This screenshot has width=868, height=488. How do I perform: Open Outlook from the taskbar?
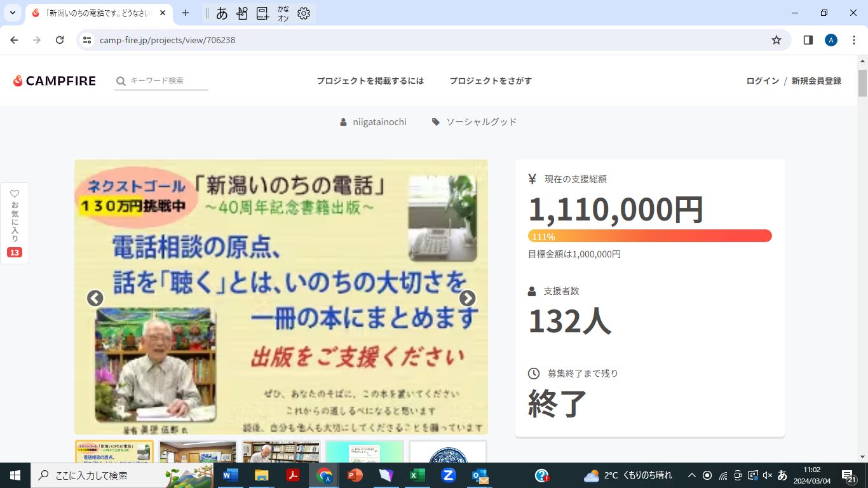pyautogui.click(x=479, y=475)
